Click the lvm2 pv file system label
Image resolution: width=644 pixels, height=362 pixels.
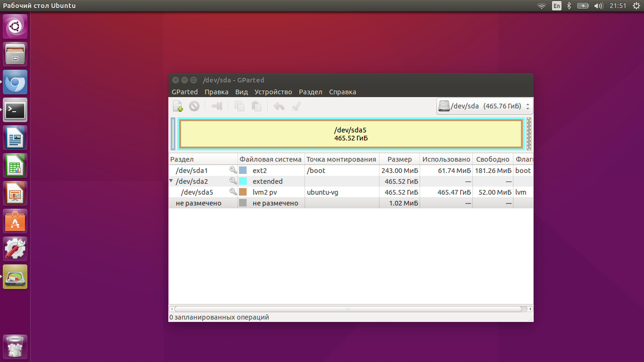point(264,192)
